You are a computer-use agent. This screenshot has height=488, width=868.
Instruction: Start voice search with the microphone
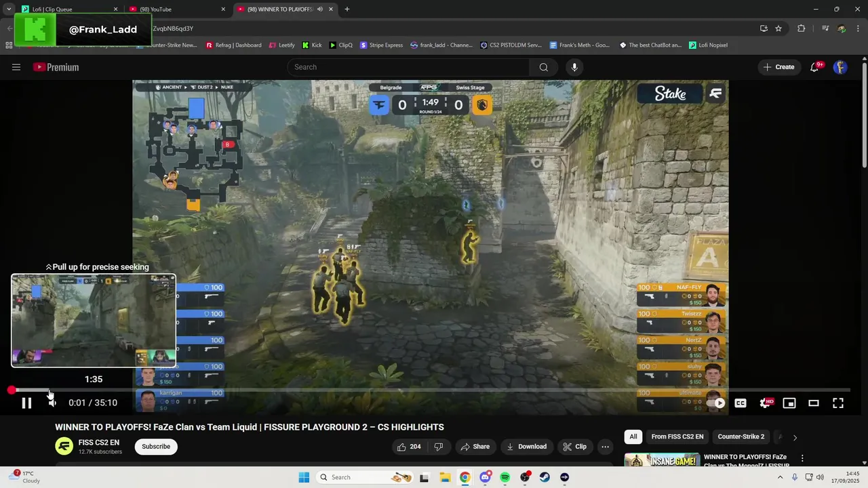click(574, 67)
